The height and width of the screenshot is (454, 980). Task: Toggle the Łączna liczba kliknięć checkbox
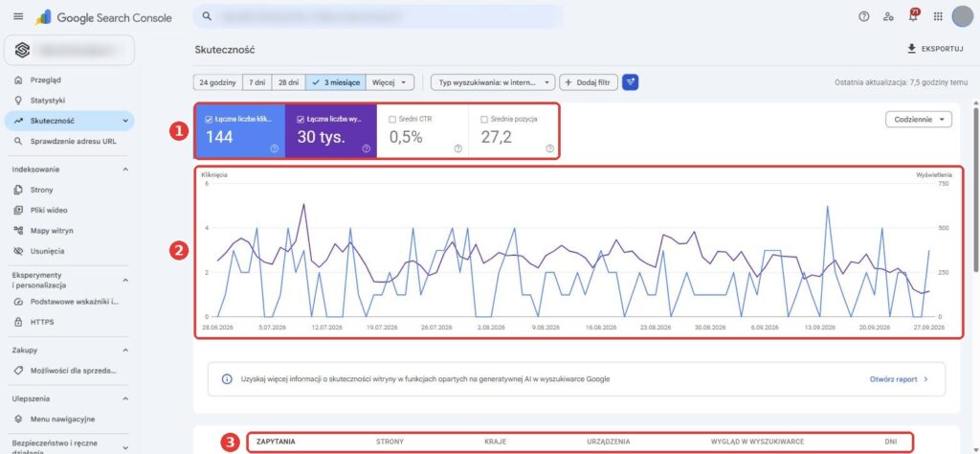click(209, 120)
